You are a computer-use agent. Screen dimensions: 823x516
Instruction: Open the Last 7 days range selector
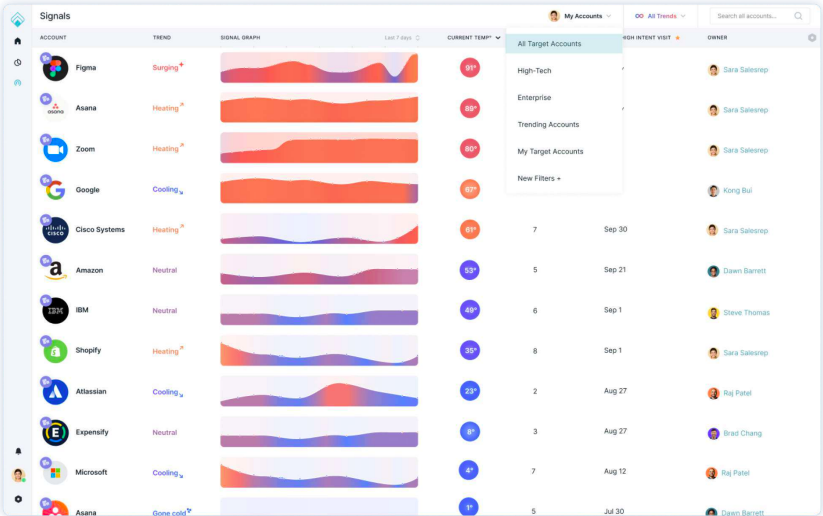tap(402, 38)
